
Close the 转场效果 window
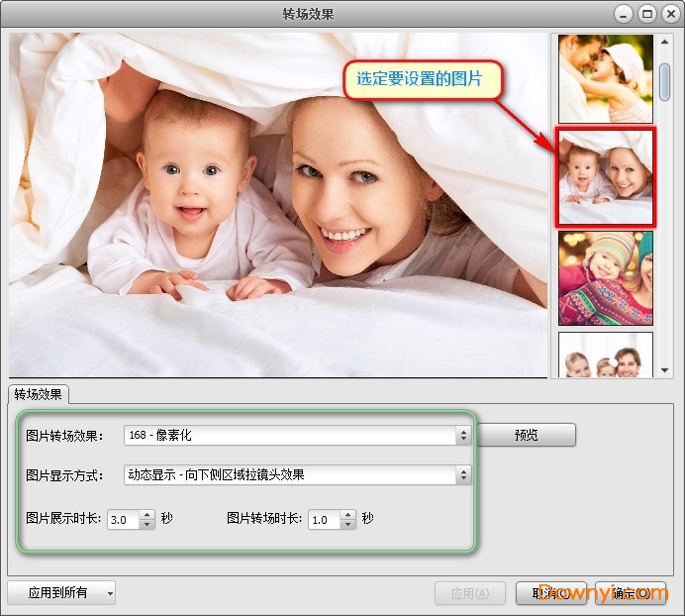671,14
